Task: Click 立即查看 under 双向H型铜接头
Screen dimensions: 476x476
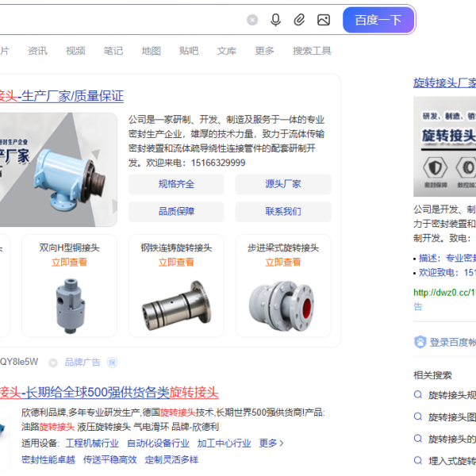Action: tap(70, 262)
